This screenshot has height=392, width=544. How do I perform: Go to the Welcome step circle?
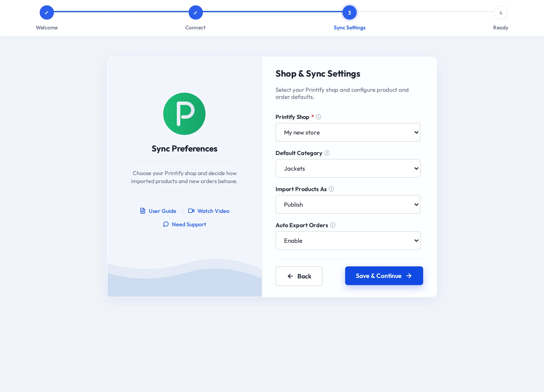click(47, 12)
